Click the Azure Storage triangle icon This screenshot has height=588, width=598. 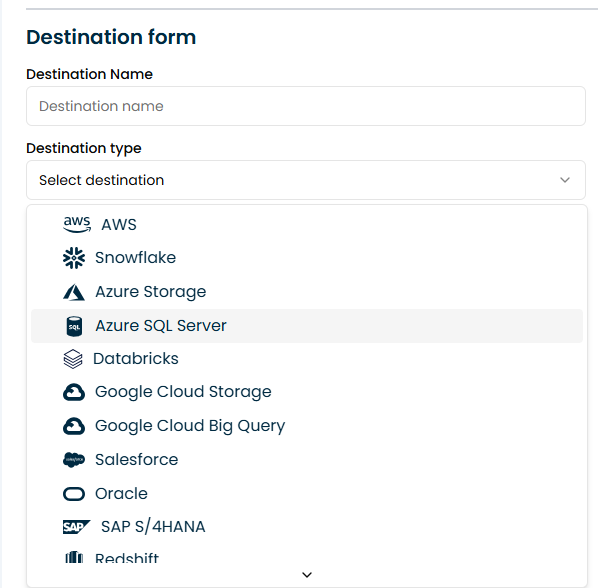click(x=74, y=292)
